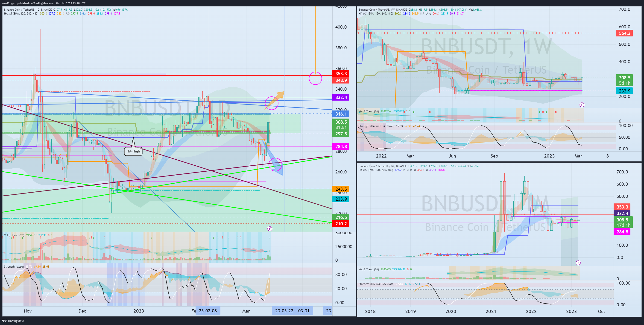Click the cyan 233.9 label on daily chart
644x325 pixels.
[341, 199]
